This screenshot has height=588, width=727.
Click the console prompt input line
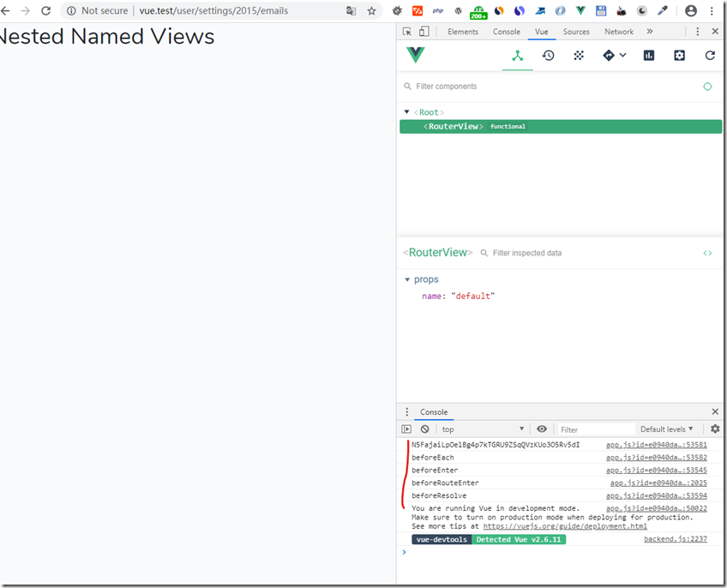pyautogui.click(x=561, y=552)
